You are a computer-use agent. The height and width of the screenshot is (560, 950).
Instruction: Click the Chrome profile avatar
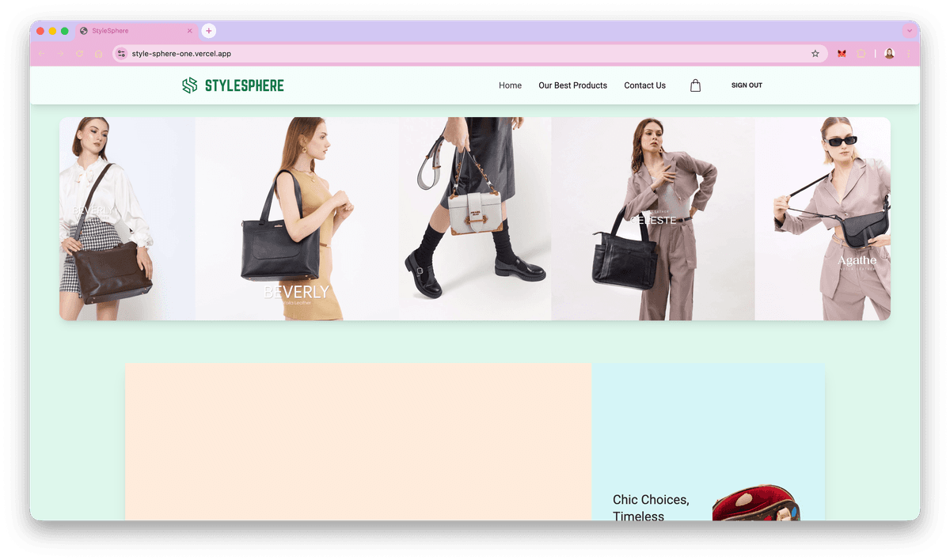pos(889,53)
